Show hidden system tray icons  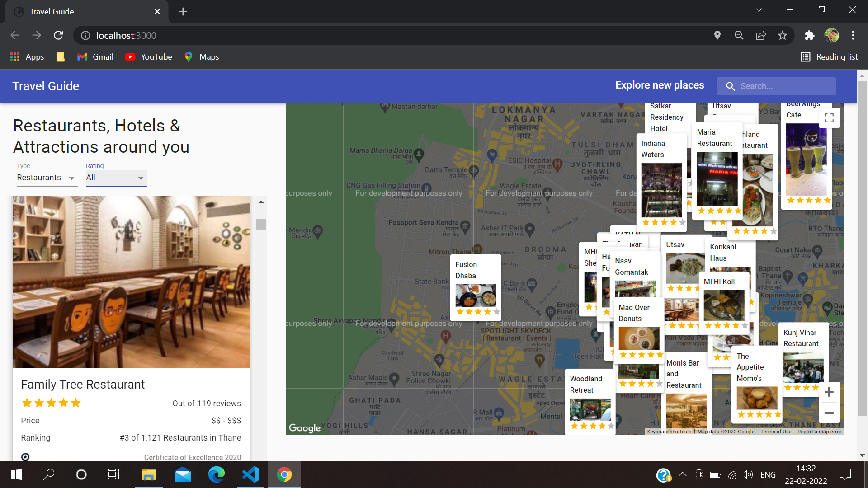[683, 474]
